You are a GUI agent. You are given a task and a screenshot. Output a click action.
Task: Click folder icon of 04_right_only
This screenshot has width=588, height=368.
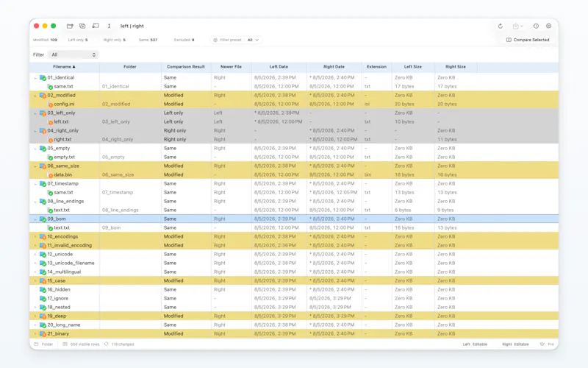pos(43,131)
